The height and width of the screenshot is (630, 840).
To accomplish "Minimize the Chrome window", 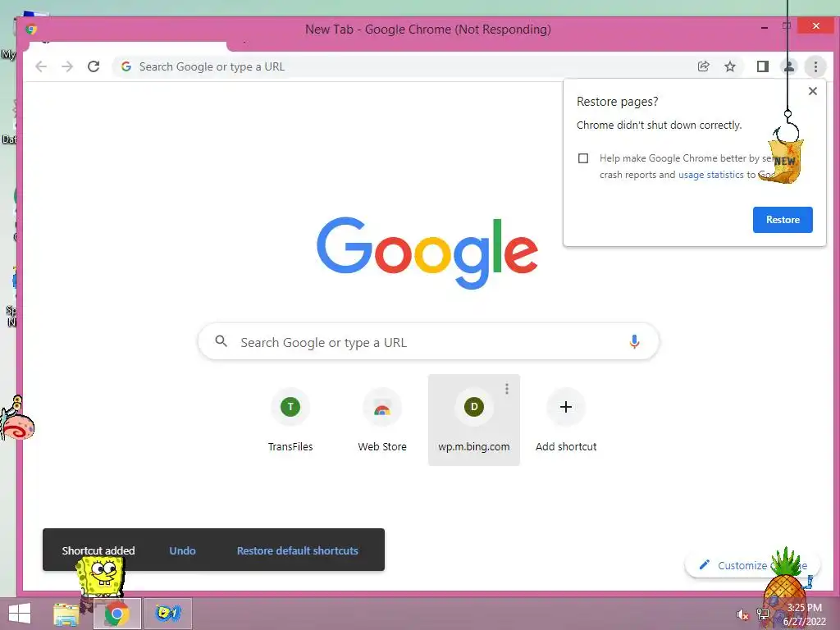I will (765, 26).
